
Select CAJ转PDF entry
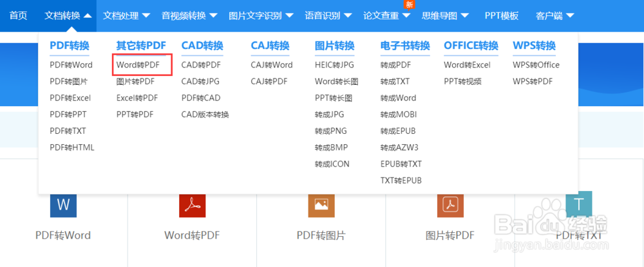click(269, 82)
